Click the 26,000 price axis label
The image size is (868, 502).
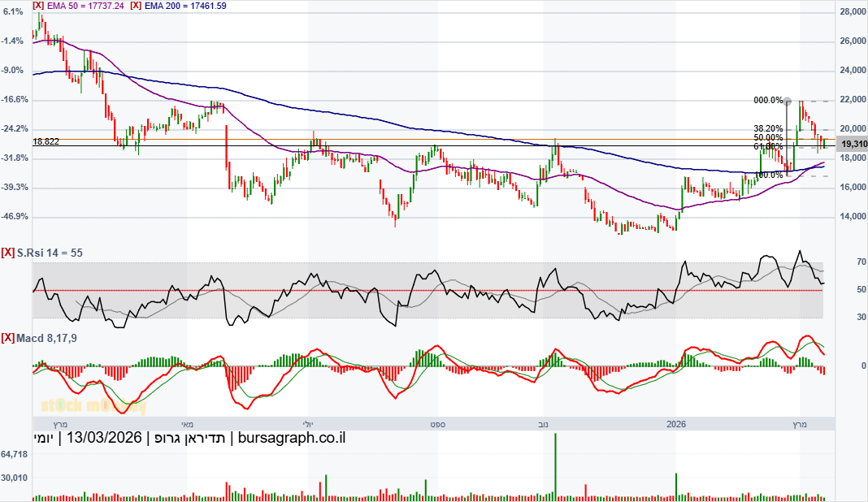pyautogui.click(x=853, y=41)
